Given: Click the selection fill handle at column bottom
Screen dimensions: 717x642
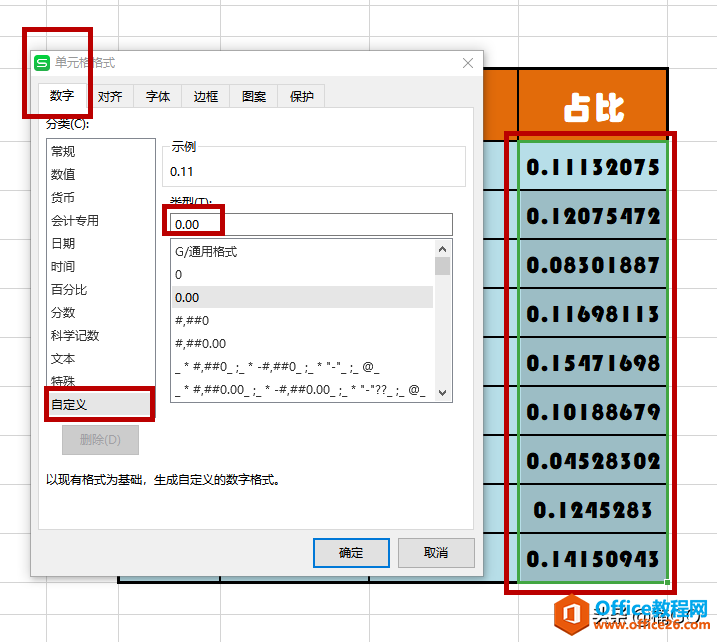Looking at the screenshot, I should pos(668,582).
